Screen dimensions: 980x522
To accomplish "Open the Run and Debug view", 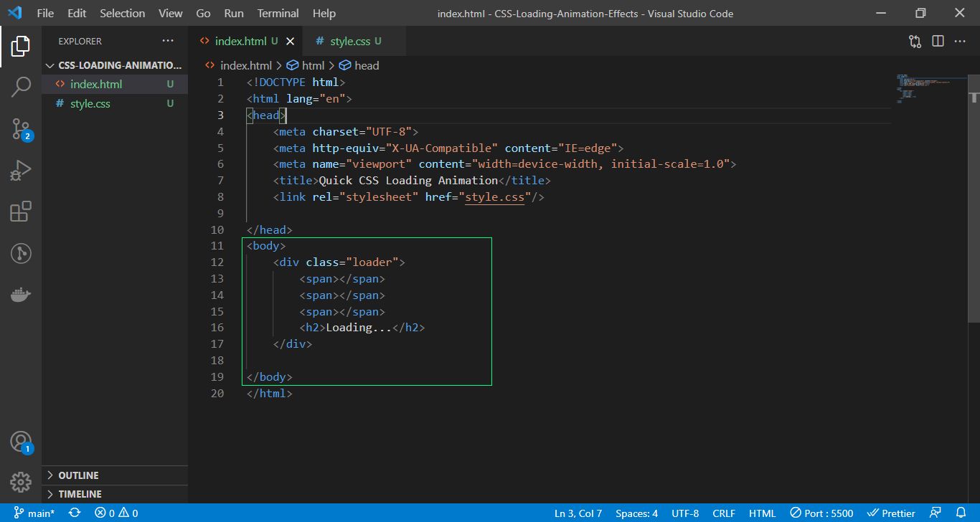I will coord(21,171).
